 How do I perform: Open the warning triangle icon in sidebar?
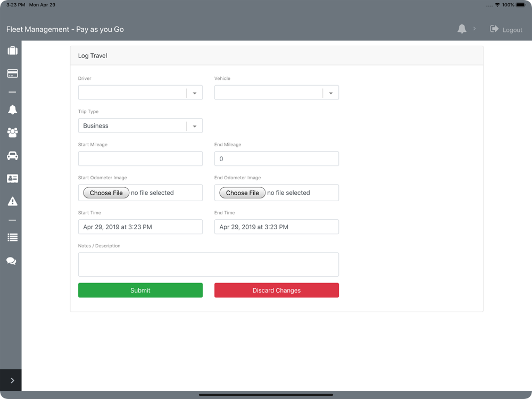point(13,201)
